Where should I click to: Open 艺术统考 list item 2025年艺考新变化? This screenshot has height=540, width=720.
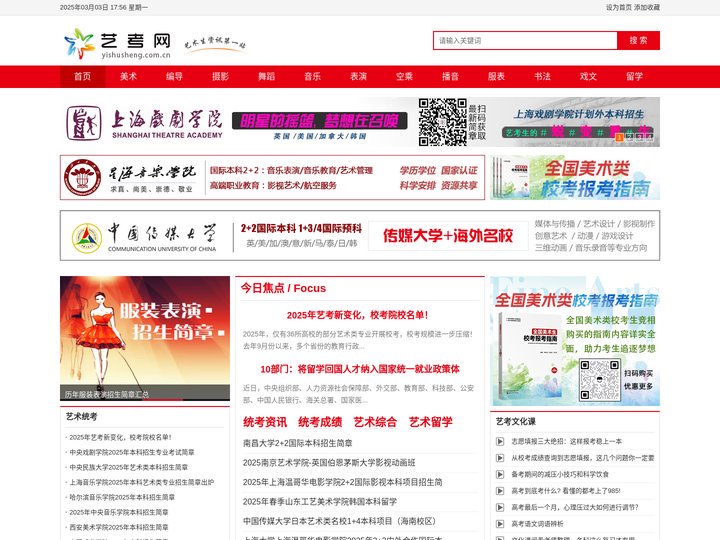point(120,438)
